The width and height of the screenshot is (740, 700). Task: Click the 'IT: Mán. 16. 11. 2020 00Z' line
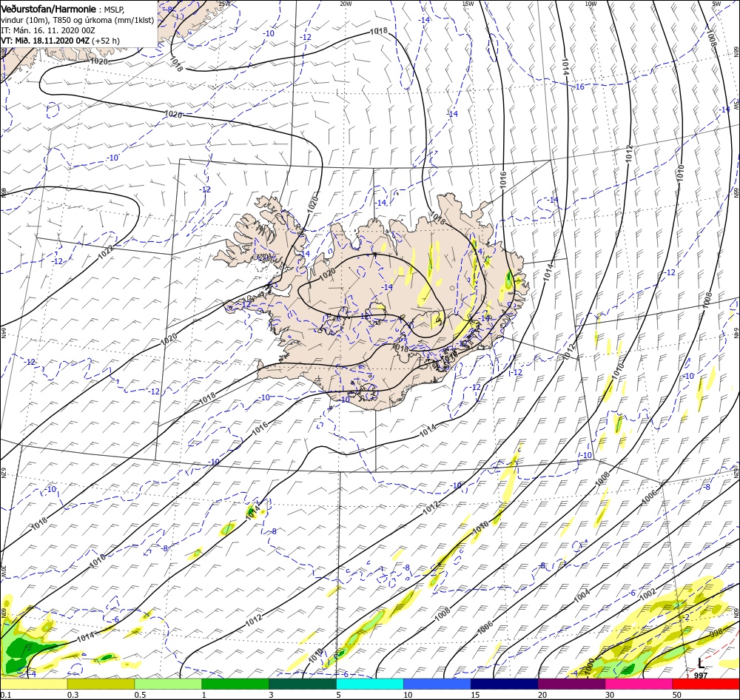pos(47,30)
